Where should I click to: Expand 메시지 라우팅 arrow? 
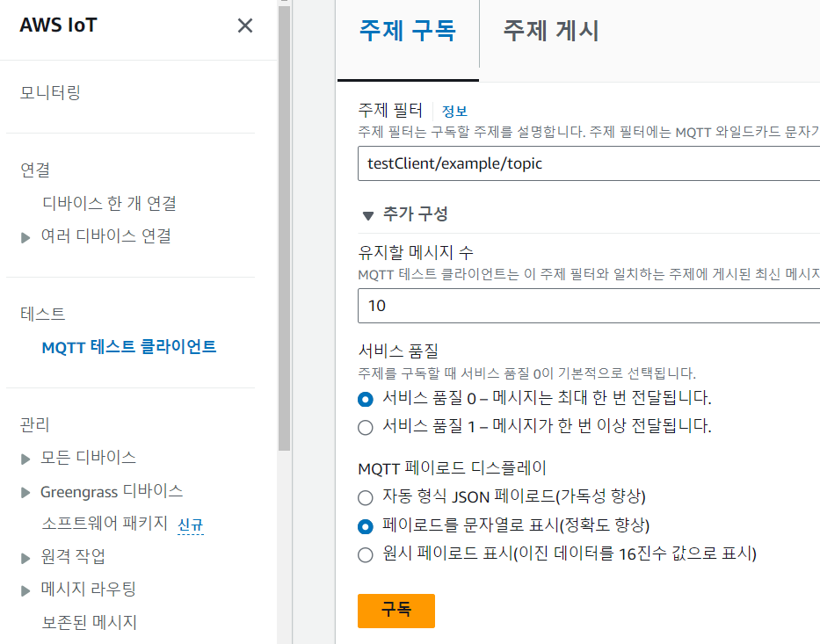point(25,590)
